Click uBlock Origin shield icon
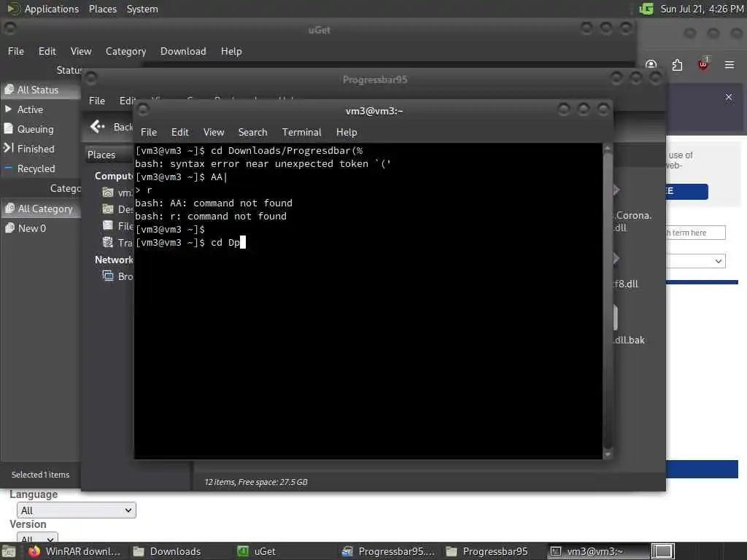This screenshot has height=560, width=747. coord(703,64)
